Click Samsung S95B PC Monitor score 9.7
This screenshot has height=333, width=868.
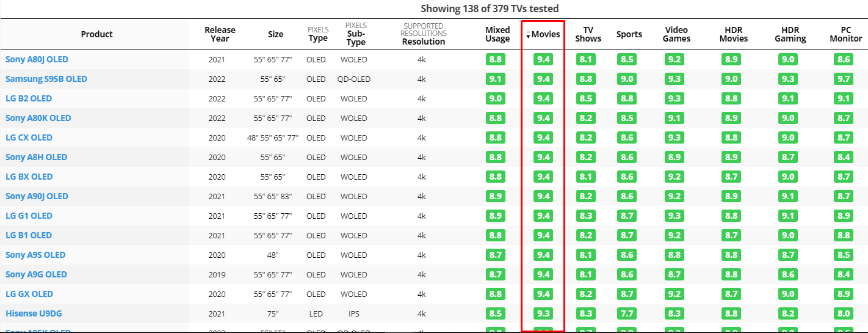844,79
